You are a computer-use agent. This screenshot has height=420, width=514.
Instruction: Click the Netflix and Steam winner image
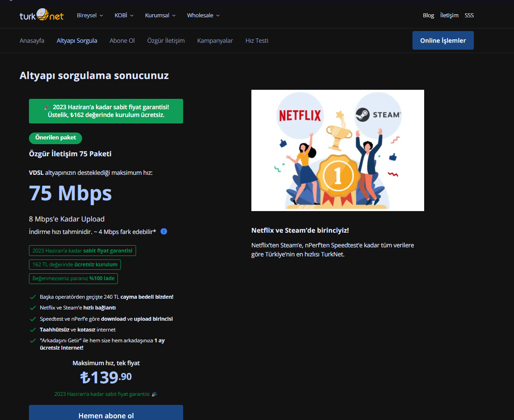pos(338,150)
